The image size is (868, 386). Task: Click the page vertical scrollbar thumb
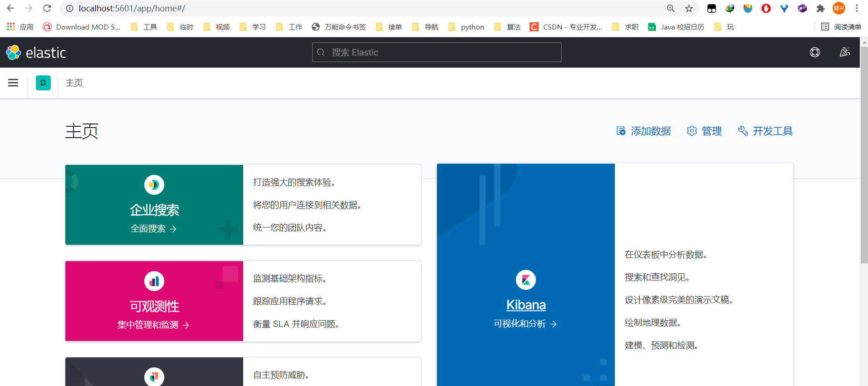click(x=864, y=154)
